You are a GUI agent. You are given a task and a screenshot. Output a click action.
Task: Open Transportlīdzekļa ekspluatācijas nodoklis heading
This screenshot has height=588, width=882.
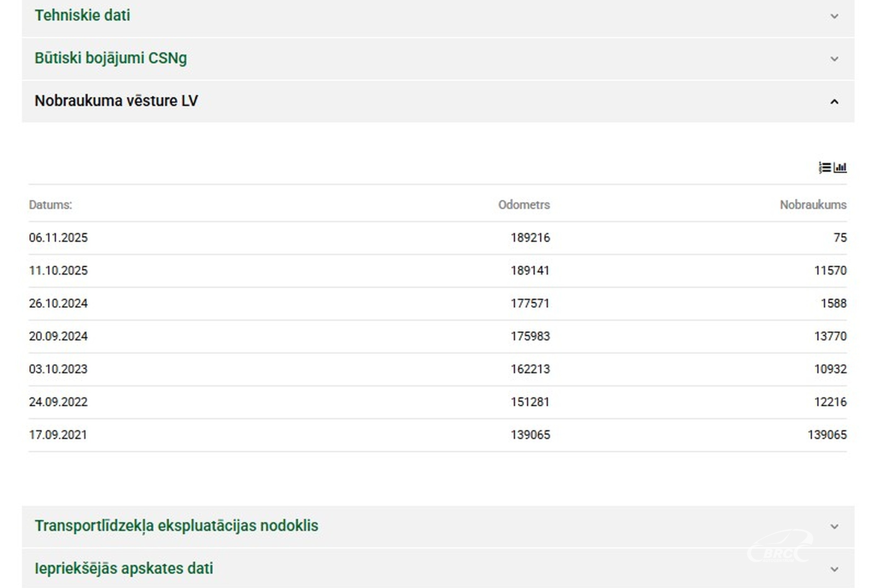point(176,526)
